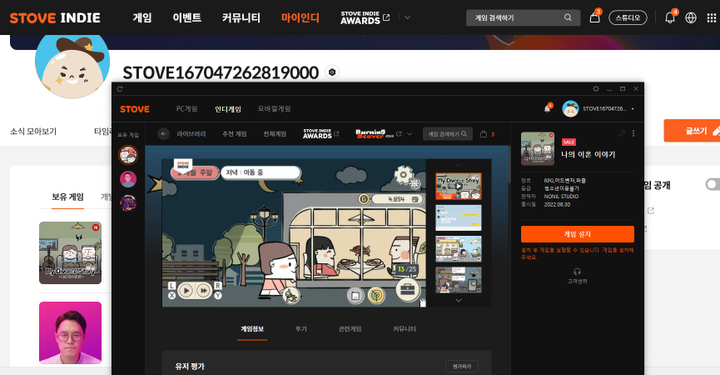Click the refresh icon in STOVE client title bar
Image resolution: width=720 pixels, height=375 pixels.
(x=120, y=89)
